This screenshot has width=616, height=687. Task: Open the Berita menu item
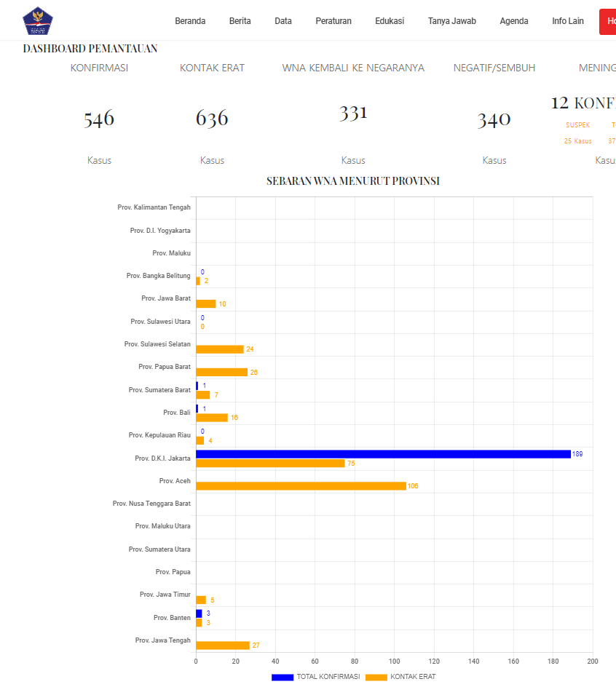point(240,21)
